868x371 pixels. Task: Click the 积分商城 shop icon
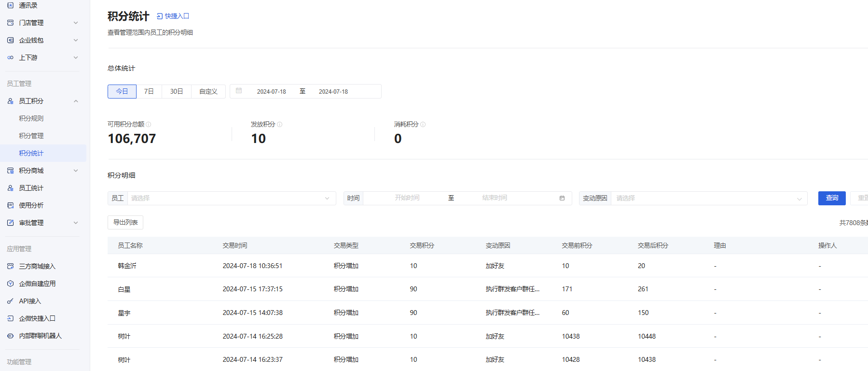(10, 171)
